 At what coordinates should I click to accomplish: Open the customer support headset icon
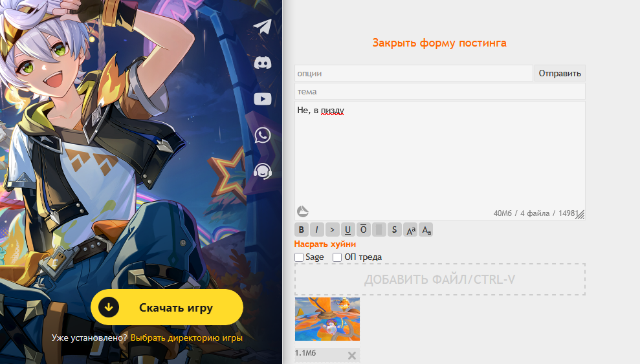(x=263, y=171)
